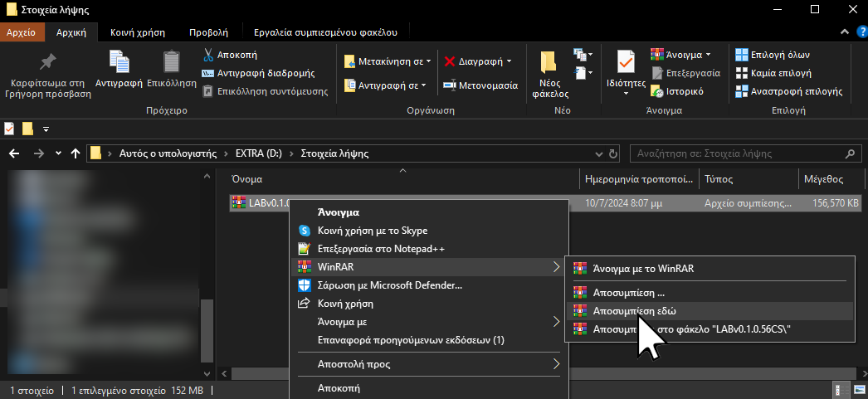Expand the Άνοιγμα με submenu arrow
868x399 pixels.
556,321
